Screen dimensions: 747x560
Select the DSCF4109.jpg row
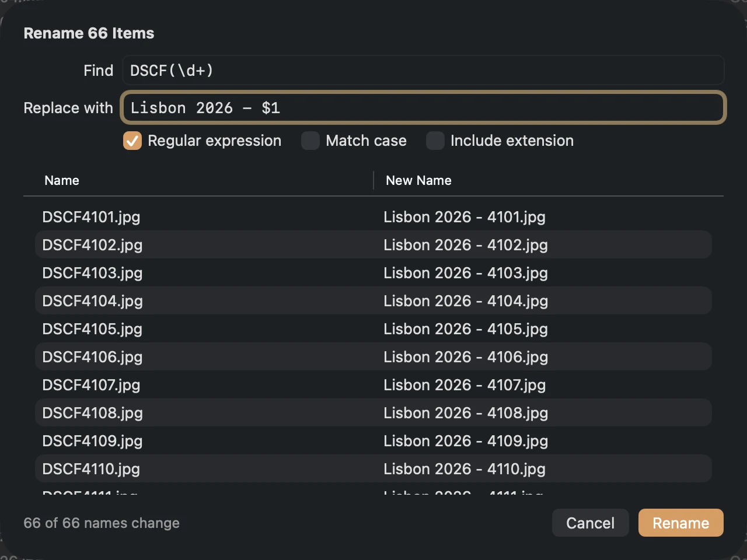tap(373, 441)
